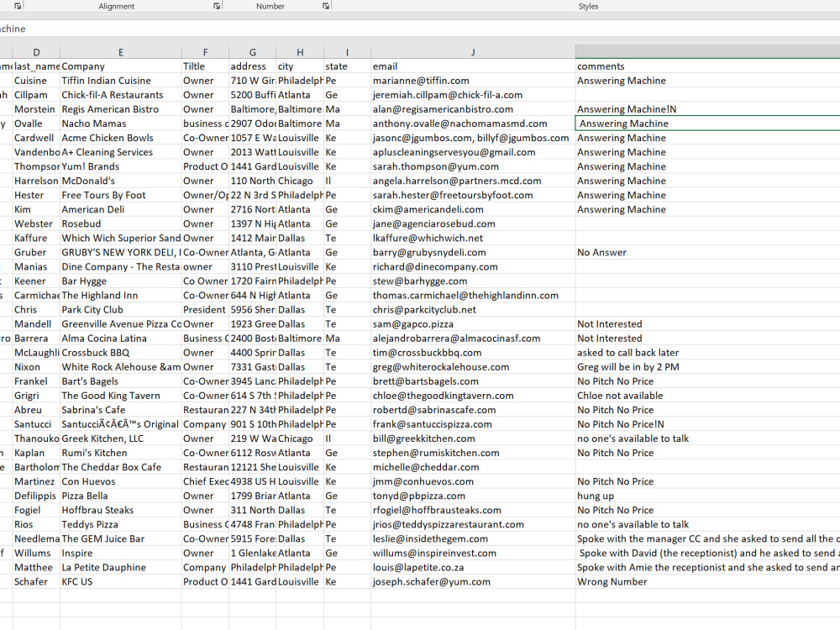Select email cell lkaffure@whichwich.net
The height and width of the screenshot is (630, 840).
tap(473, 239)
